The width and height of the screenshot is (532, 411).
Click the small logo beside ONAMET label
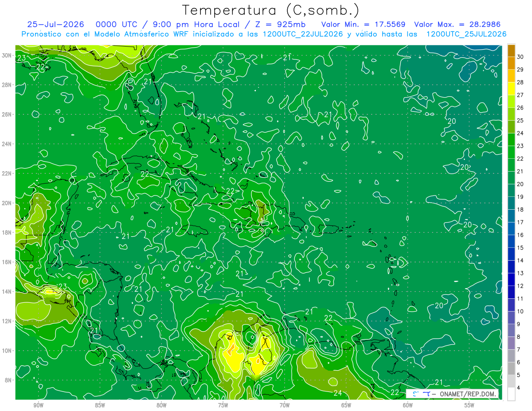click(x=421, y=394)
